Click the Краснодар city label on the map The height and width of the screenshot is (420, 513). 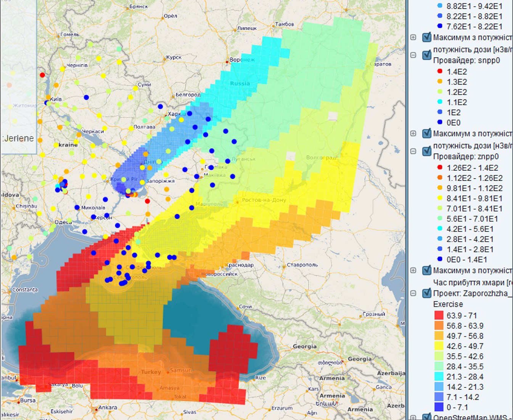pyautogui.click(x=240, y=265)
